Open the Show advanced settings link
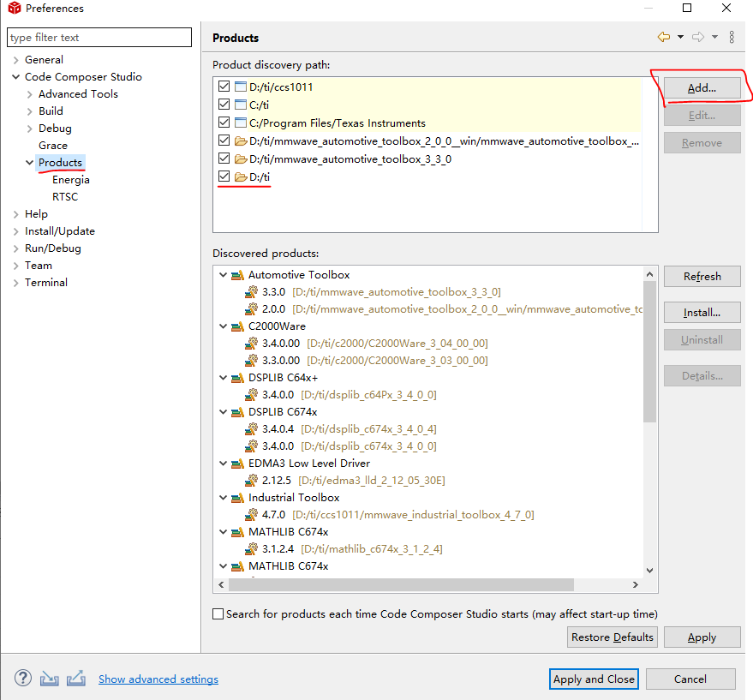The height and width of the screenshot is (700, 753). [158, 679]
